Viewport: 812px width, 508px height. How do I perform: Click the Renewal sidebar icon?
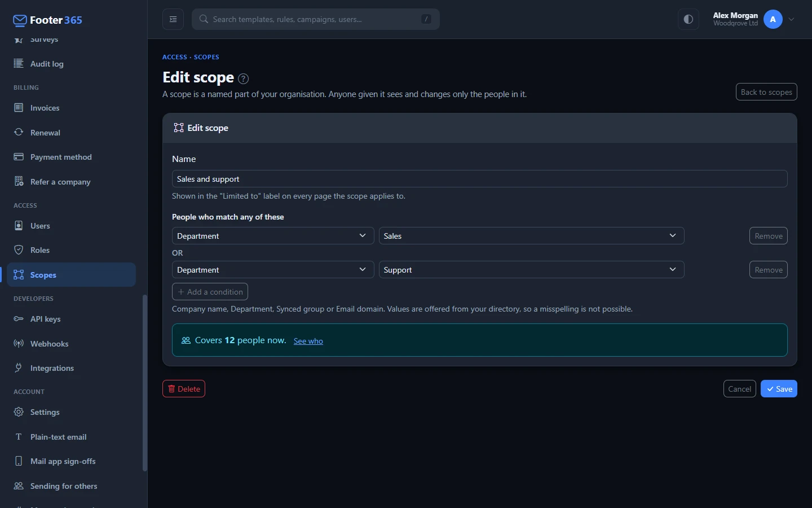coord(19,133)
